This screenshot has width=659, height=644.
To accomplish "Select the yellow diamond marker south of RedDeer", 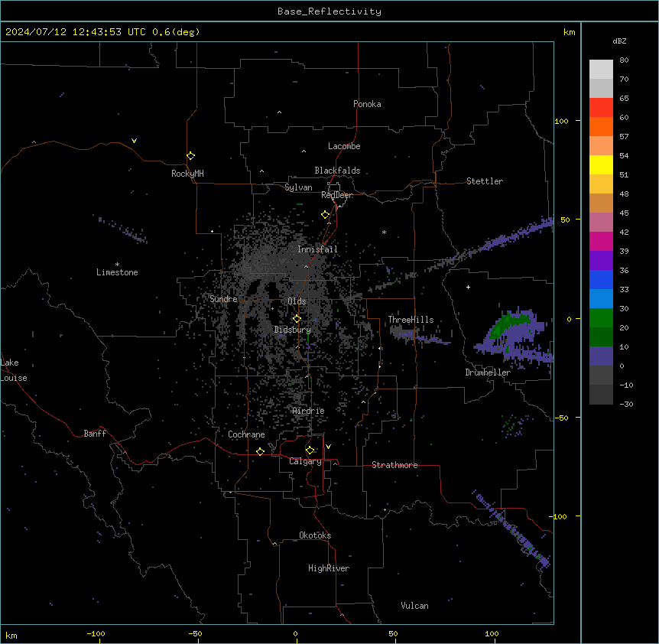I will pos(325,215).
